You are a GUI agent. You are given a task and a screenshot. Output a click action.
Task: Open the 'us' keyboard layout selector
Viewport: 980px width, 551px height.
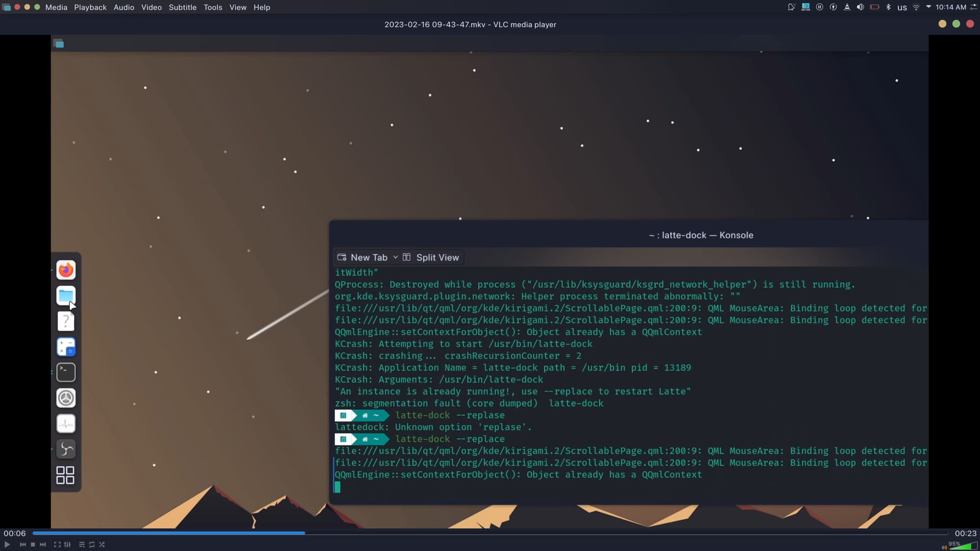[x=902, y=8]
